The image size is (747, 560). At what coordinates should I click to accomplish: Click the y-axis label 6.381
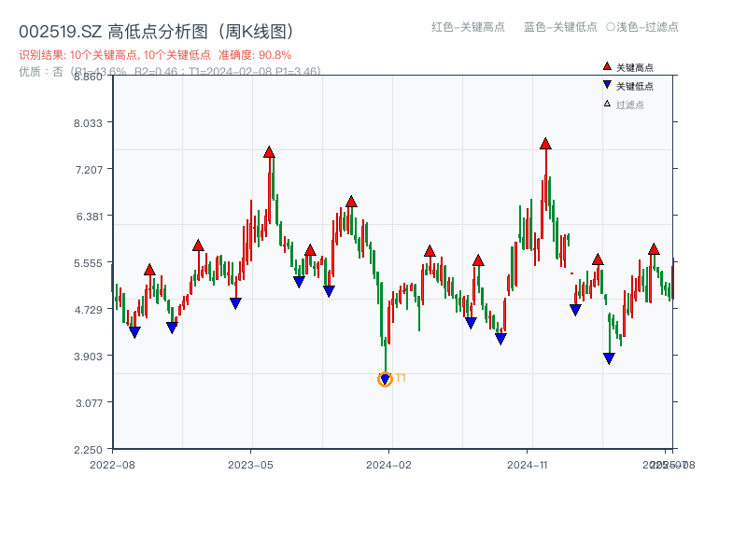click(x=90, y=217)
